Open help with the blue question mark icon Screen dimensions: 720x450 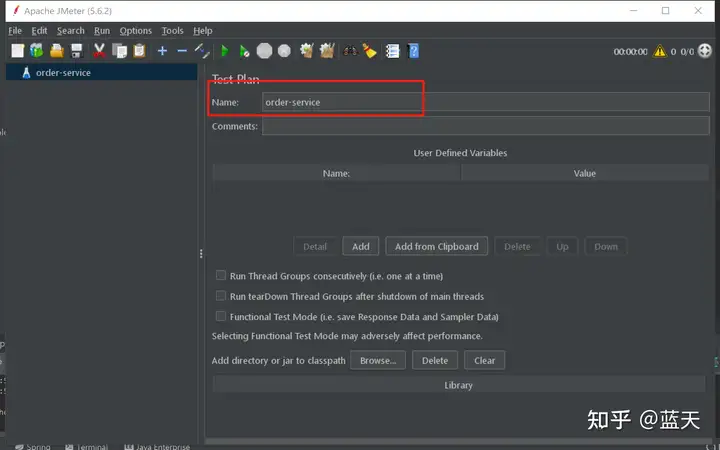coord(413,51)
